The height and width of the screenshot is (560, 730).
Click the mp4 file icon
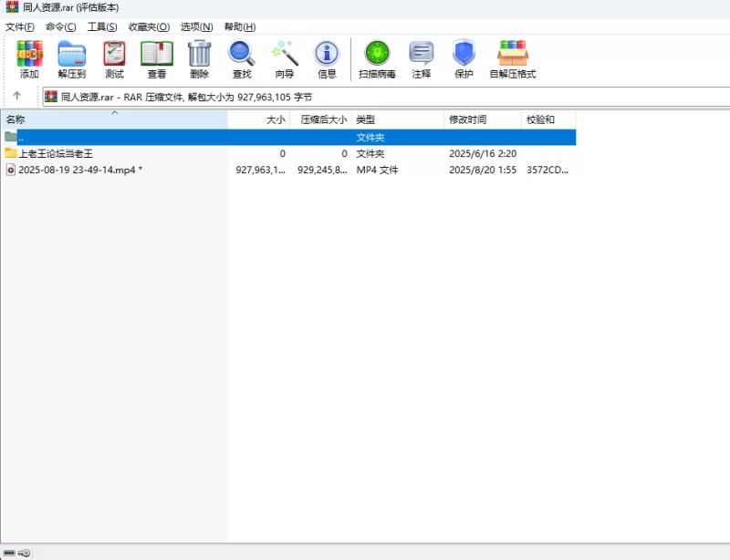tap(11, 170)
